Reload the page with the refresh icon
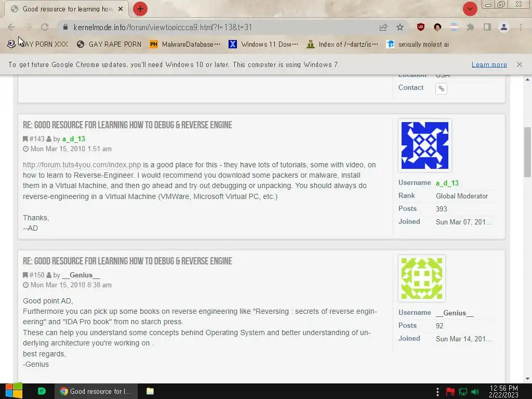Screen dimensions: 532x399 tap(45, 27)
